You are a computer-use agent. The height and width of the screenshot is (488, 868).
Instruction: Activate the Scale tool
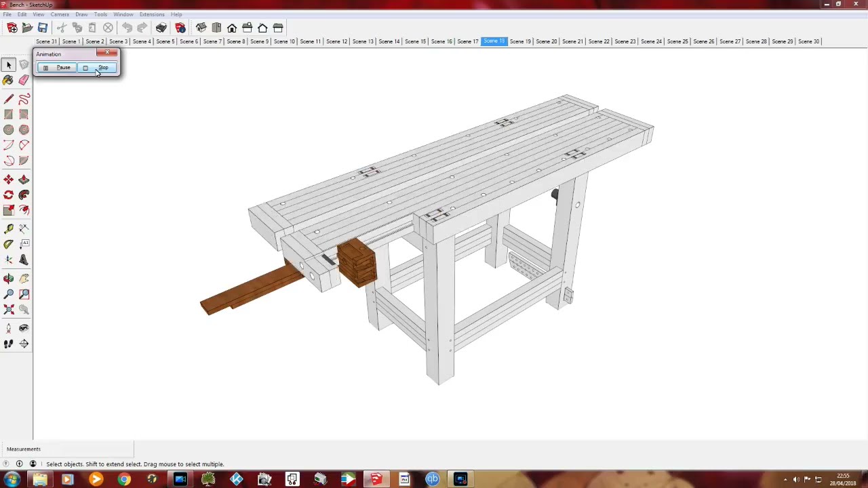point(9,210)
